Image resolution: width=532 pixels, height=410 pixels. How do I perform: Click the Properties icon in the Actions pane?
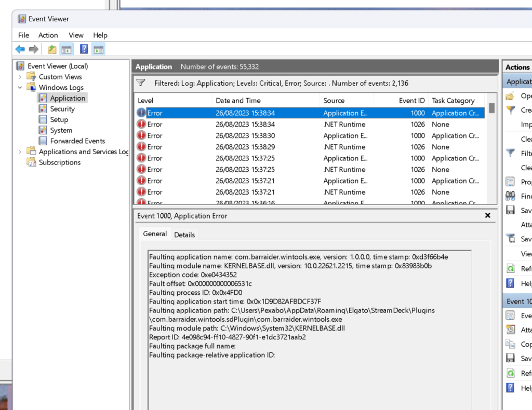(x=510, y=182)
